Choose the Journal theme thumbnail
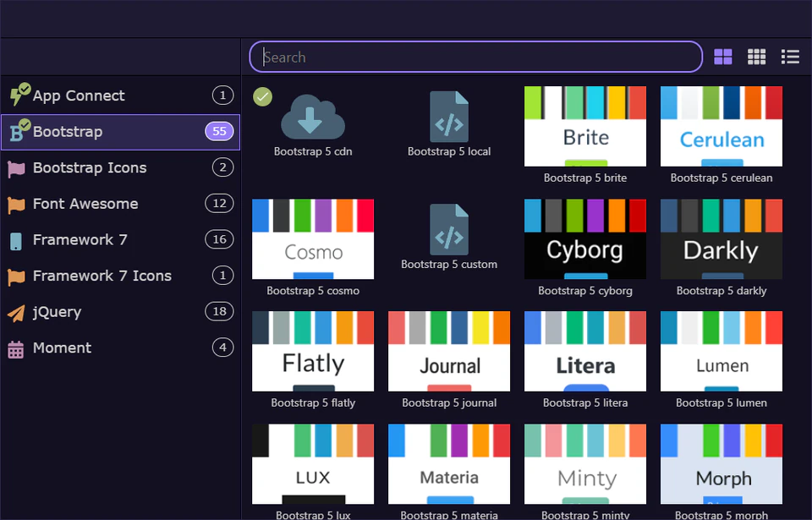The width and height of the screenshot is (812, 520). [x=449, y=351]
